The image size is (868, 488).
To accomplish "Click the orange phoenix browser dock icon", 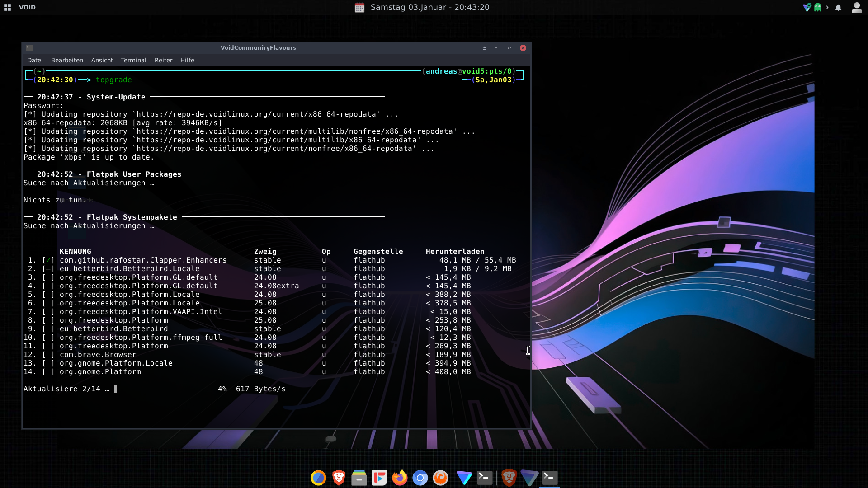I will pyautogui.click(x=440, y=478).
